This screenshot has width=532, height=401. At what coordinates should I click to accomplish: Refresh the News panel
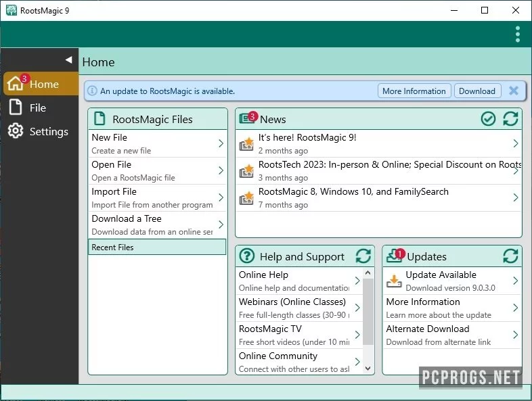510,118
